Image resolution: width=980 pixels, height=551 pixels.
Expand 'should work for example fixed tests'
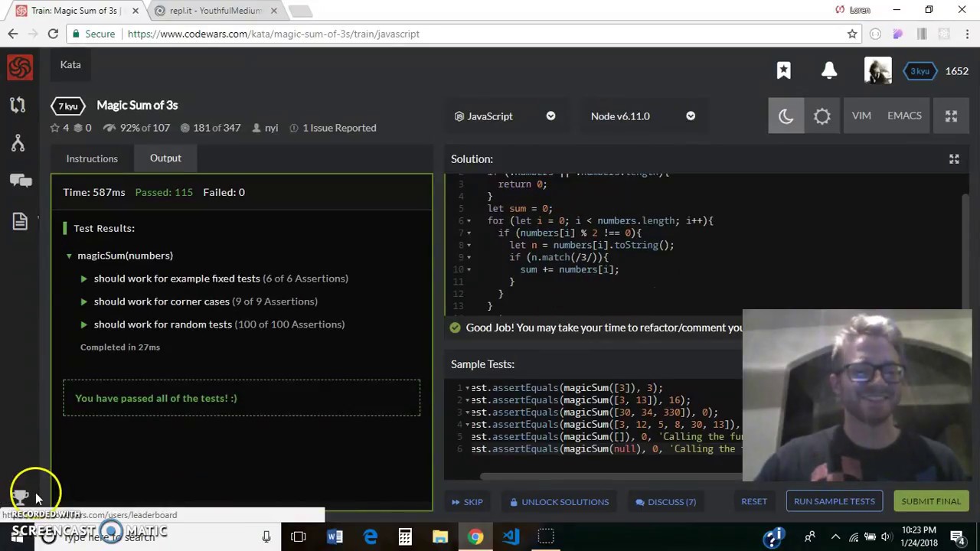click(83, 279)
